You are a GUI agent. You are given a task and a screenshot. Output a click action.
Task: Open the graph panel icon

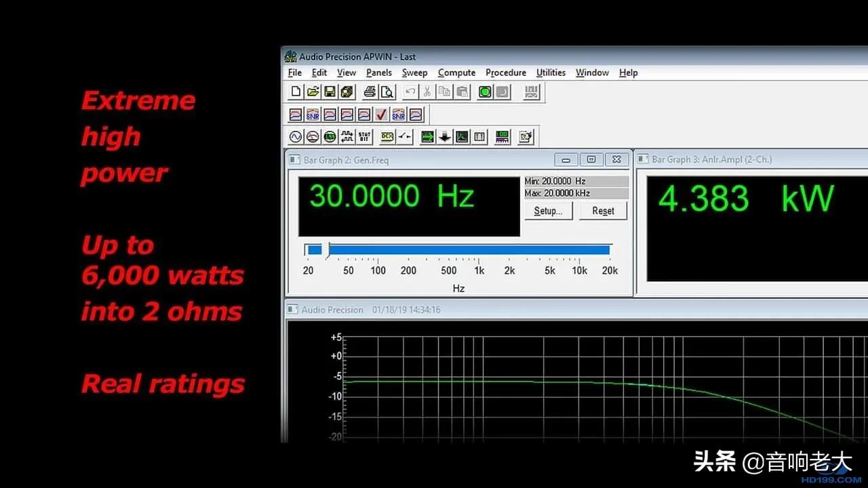point(462,137)
